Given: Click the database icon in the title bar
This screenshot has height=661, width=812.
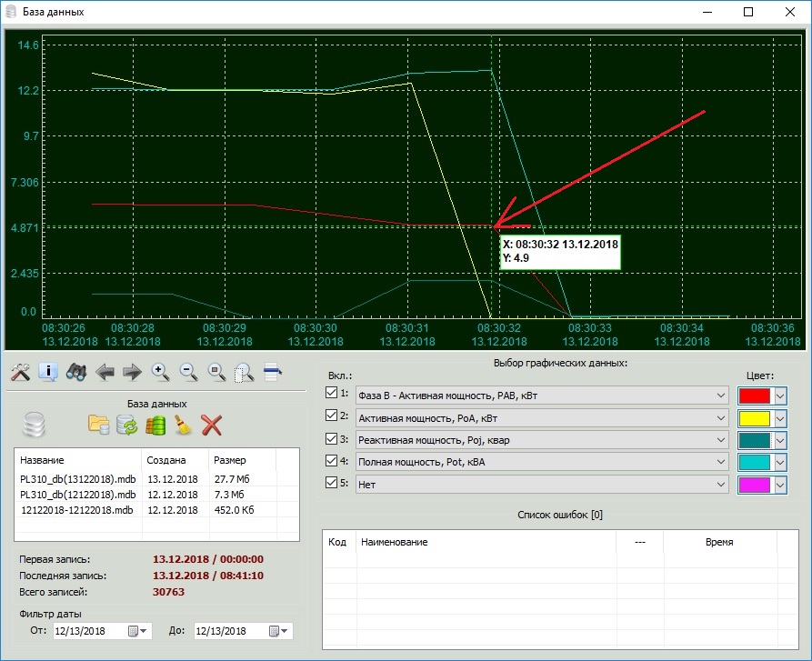Looking at the screenshot, I should pos(11,12).
